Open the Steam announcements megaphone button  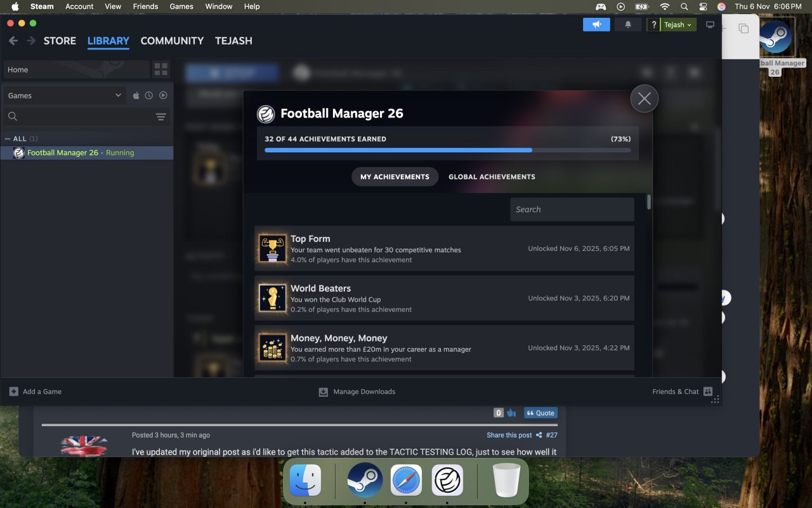(596, 25)
